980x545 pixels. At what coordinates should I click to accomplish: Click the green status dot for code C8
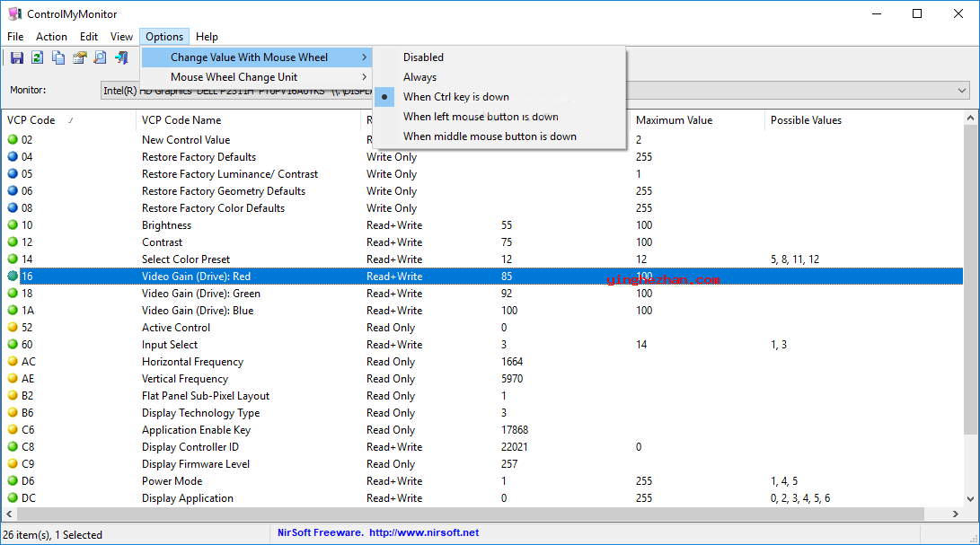click(13, 446)
